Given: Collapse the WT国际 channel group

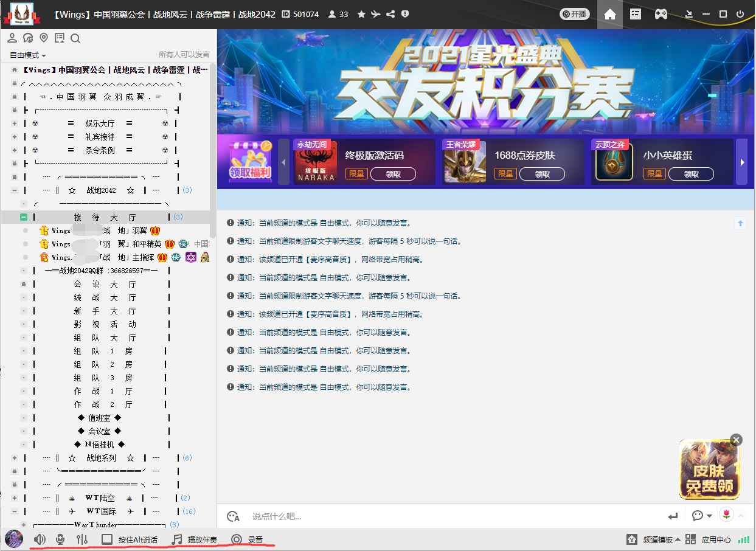Looking at the screenshot, I should coord(15,511).
